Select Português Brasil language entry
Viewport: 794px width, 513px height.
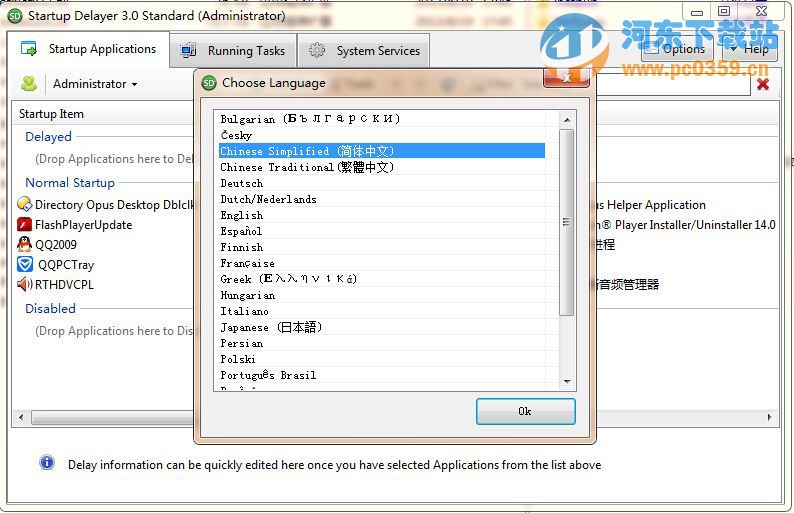tap(382, 375)
